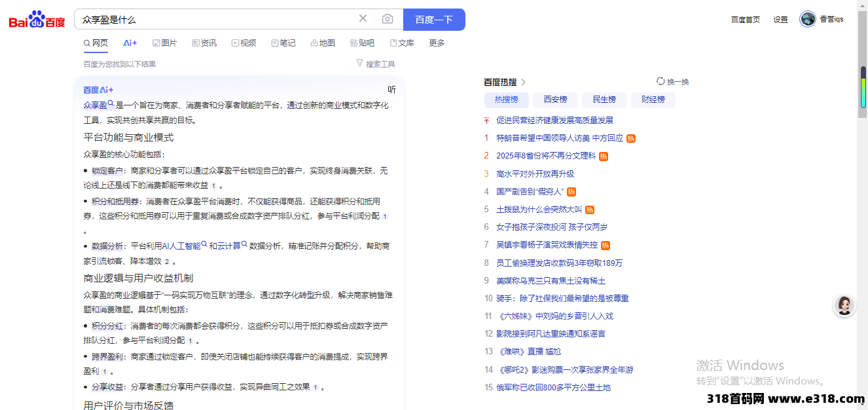Open hot search 《哪吒2》影迷购票一次享张家界全年游
Image resolution: width=868 pixels, height=410 pixels.
point(564,369)
